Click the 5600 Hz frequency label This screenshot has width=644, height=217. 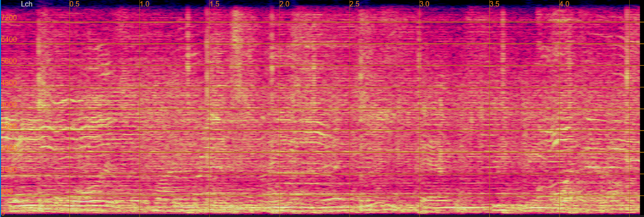coord(9,61)
